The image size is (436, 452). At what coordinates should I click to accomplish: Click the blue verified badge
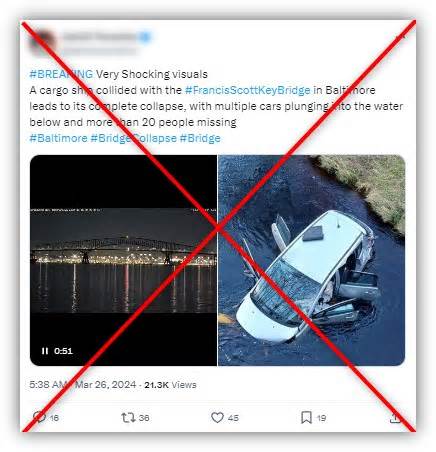click(145, 37)
